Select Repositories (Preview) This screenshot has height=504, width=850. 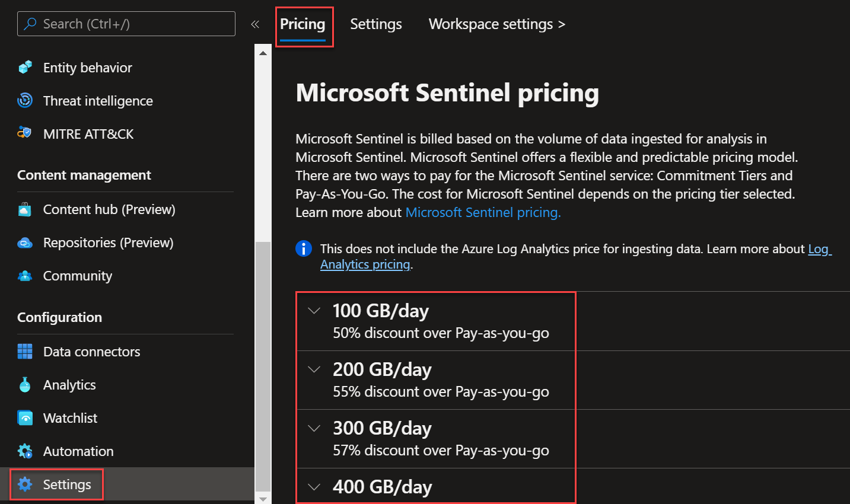[107, 242]
